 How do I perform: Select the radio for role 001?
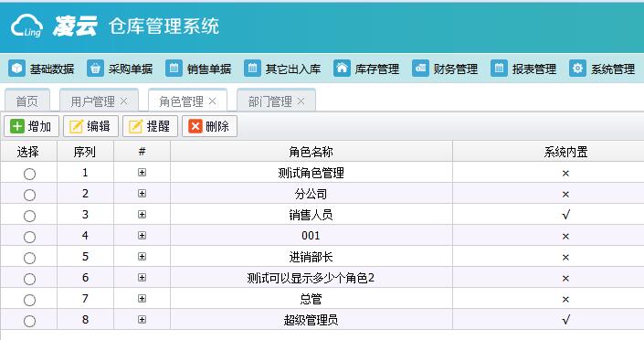[x=29, y=237]
